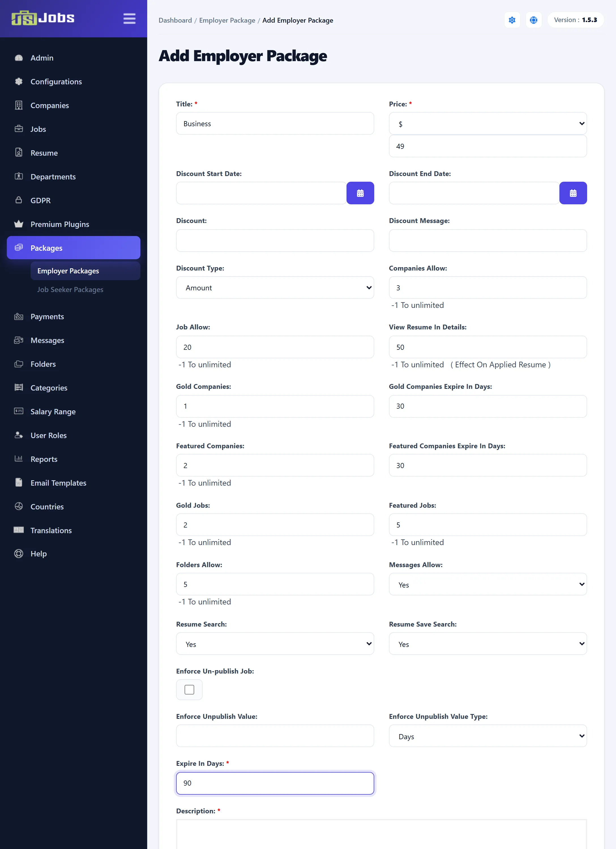Click the gear settings icon in header
The width and height of the screenshot is (616, 849).
[512, 20]
